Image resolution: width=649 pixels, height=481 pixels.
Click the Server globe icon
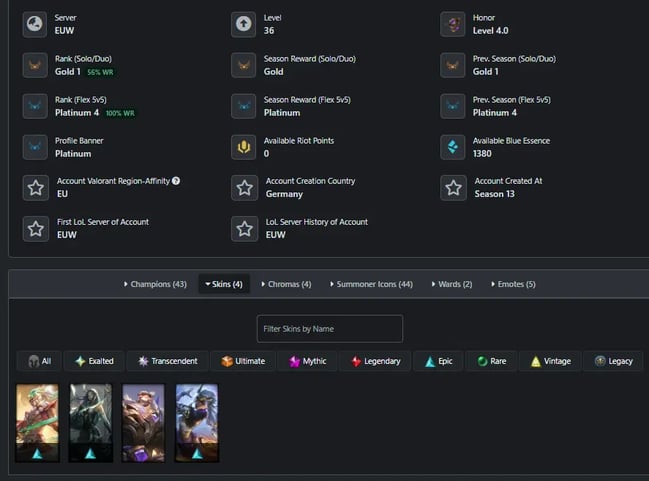[35, 24]
